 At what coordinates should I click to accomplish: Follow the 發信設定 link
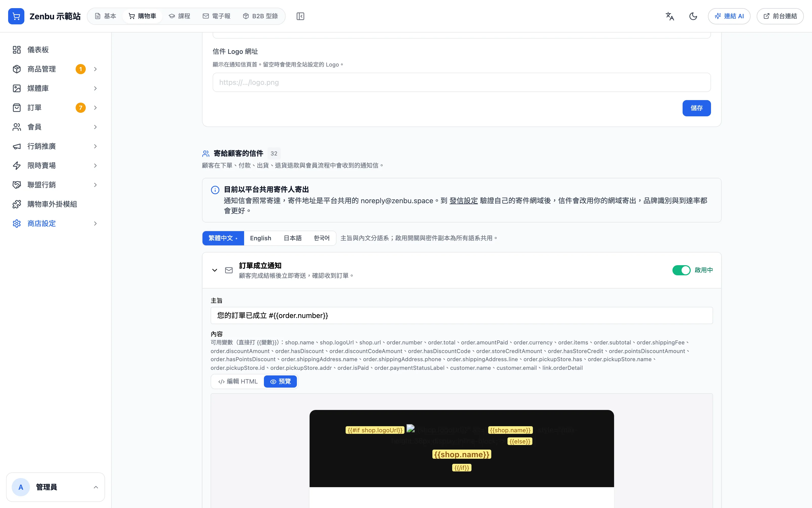(x=463, y=201)
